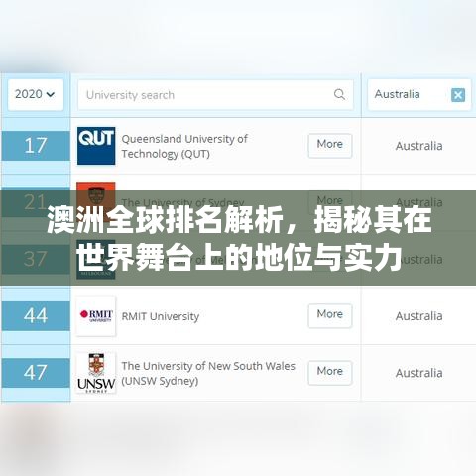Click the University search input field
476x476 pixels.
pyautogui.click(x=215, y=95)
